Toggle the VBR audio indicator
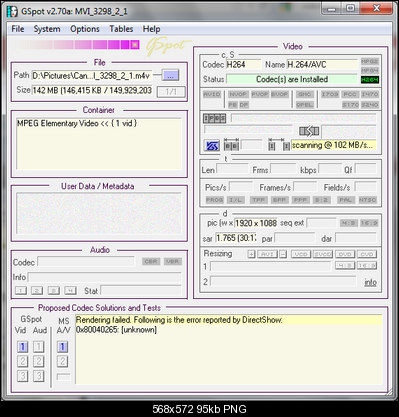Image resolution: width=399 pixels, height=417 pixels. 173,261
